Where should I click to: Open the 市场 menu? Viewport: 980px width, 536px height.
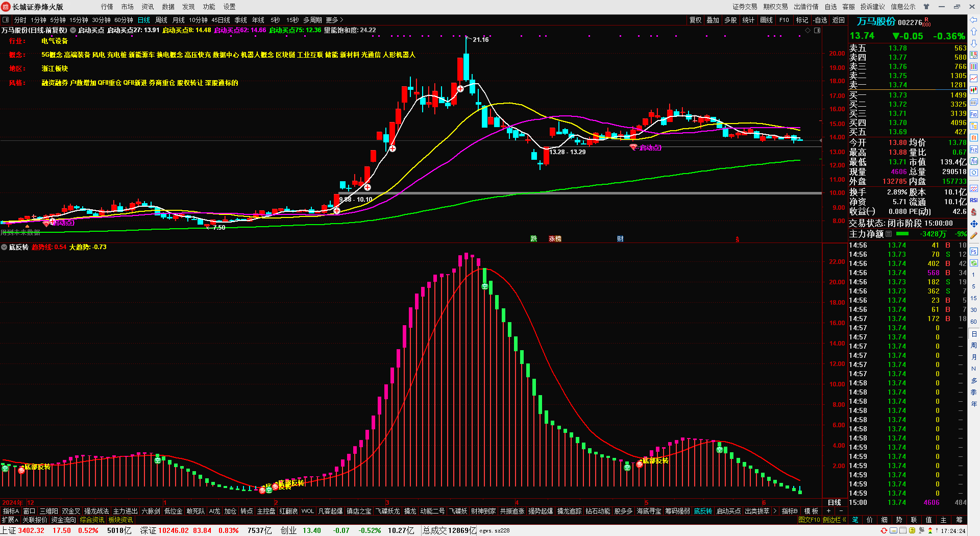[x=128, y=7]
